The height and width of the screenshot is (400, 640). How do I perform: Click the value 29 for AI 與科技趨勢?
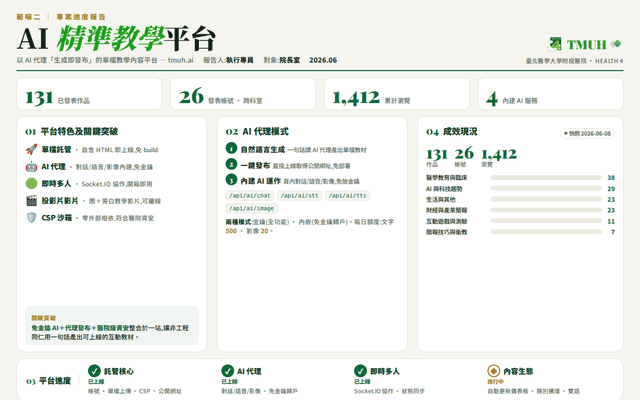611,189
